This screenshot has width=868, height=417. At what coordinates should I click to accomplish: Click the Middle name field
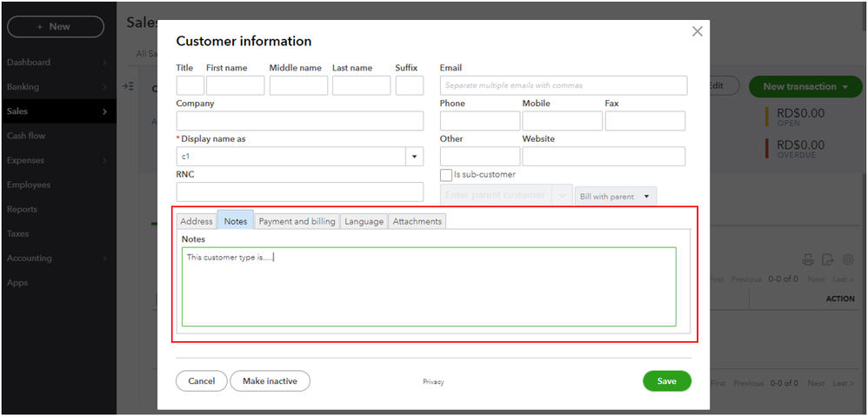point(298,85)
